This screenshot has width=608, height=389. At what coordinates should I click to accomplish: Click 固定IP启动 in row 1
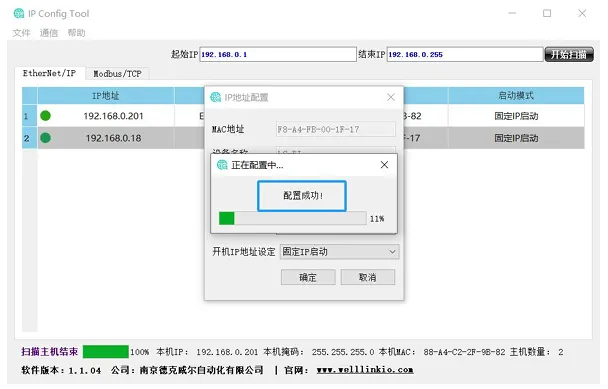click(x=516, y=116)
